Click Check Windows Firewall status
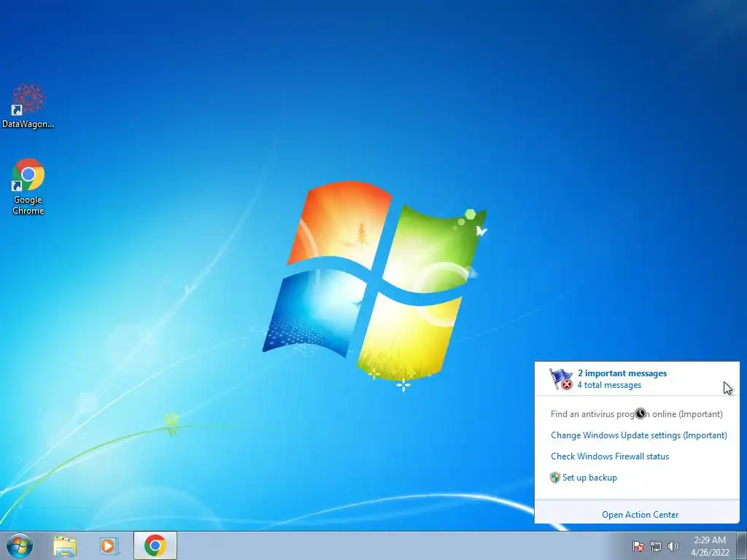The image size is (747, 560). click(610, 456)
